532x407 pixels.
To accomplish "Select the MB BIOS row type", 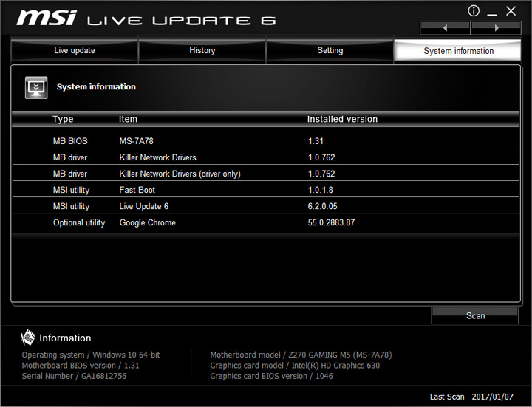I will [70, 141].
